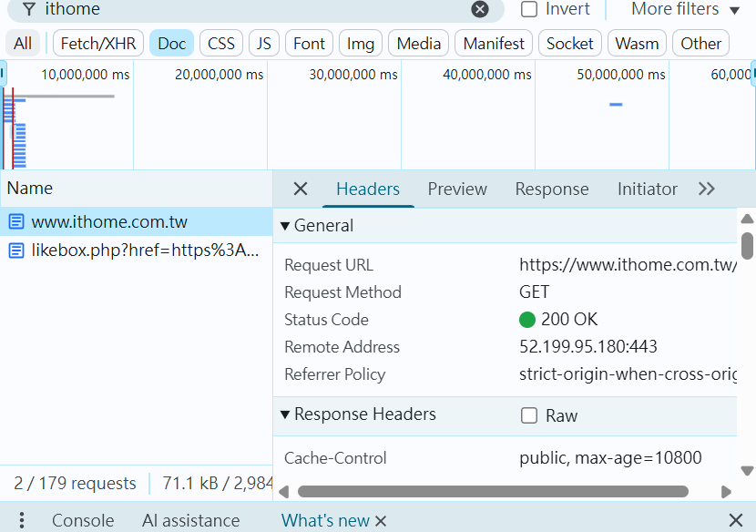The image size is (756, 532).
Task: Filter by Font requests
Action: tap(309, 44)
